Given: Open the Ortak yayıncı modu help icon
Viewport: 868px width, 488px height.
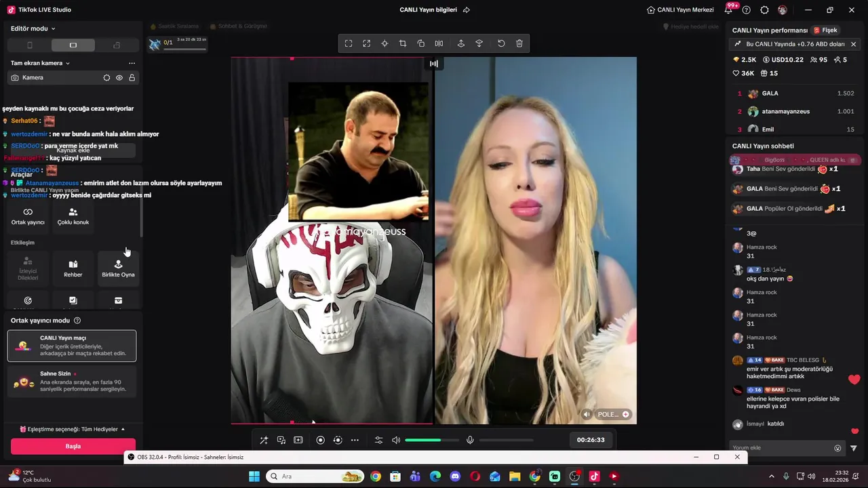Looking at the screenshot, I should pos(77,321).
